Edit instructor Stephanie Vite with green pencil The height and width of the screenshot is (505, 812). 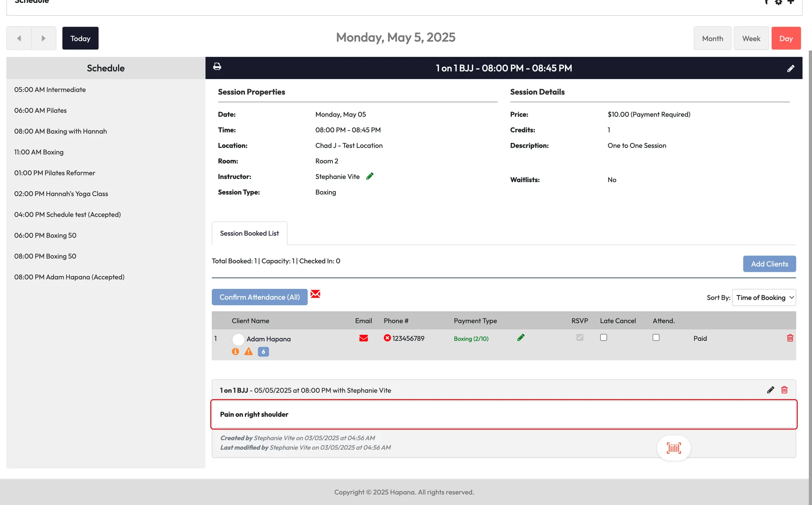(x=370, y=176)
